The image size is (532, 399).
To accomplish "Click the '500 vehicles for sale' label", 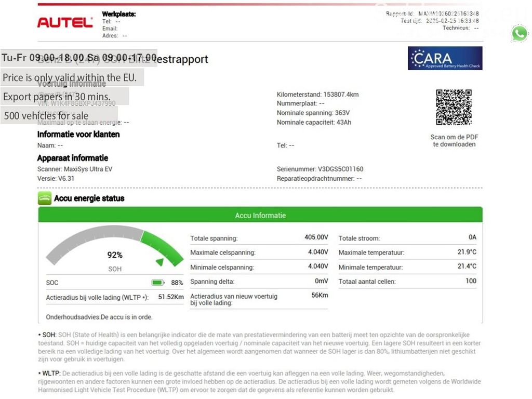I will 46,116.
